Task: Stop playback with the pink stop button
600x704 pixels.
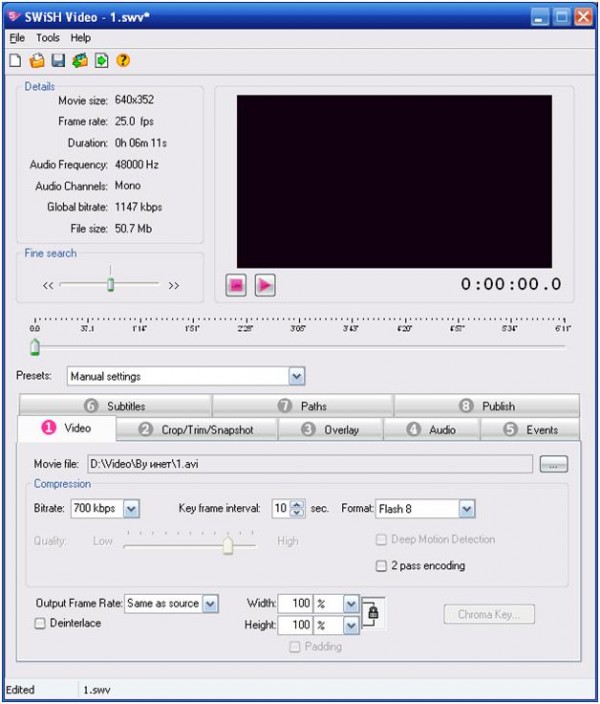Action: (236, 285)
